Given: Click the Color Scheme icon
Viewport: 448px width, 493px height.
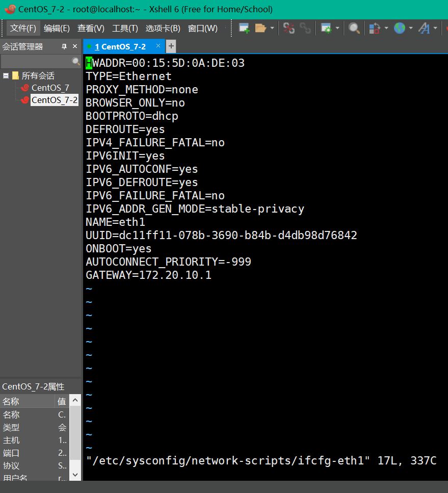Looking at the screenshot, I should pos(375,29).
